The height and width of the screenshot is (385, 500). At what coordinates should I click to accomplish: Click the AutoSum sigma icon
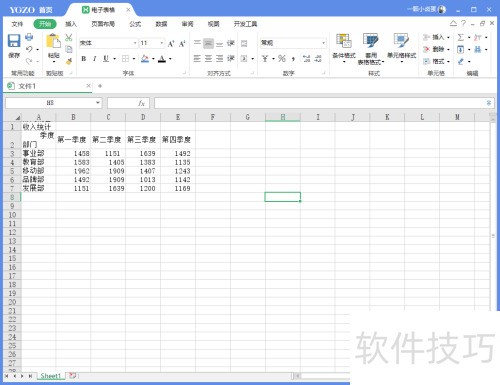coord(461,37)
